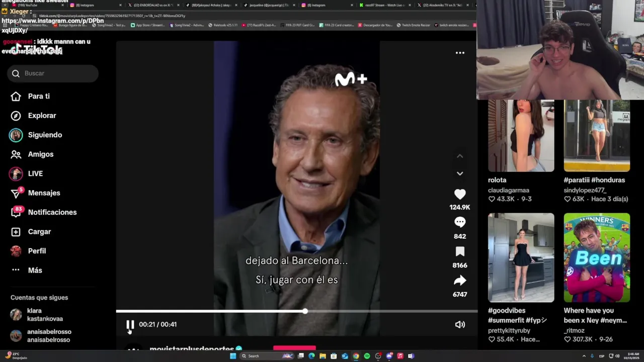644x362 pixels.
Task: Open Where have you been Ney thumbnail
Action: click(x=597, y=257)
